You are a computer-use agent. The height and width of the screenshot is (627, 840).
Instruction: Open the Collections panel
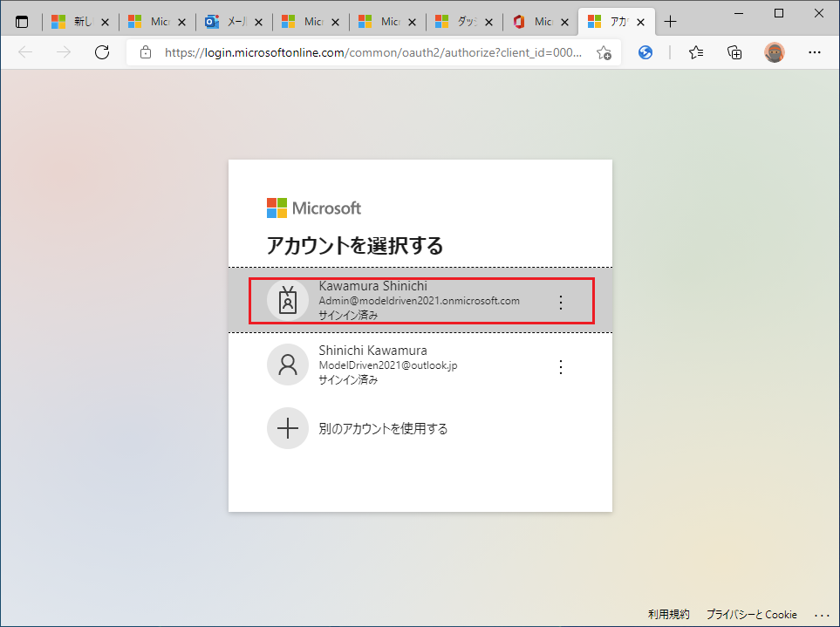(x=734, y=52)
